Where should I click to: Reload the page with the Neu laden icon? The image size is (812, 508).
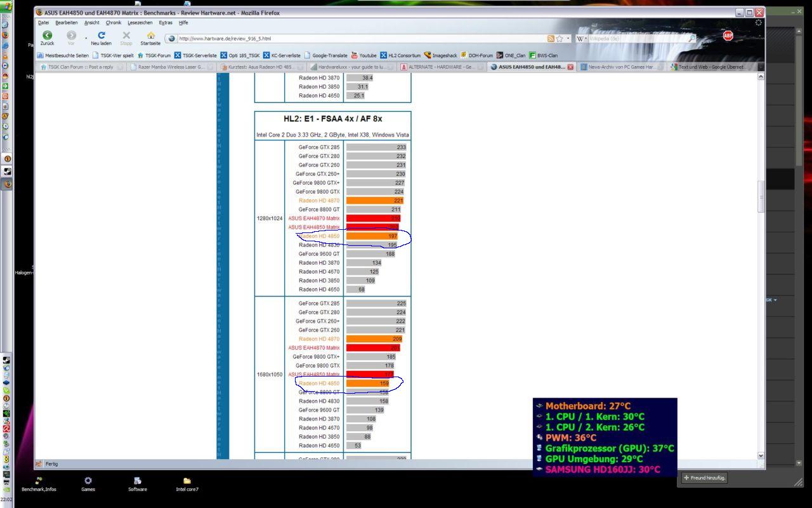point(103,36)
